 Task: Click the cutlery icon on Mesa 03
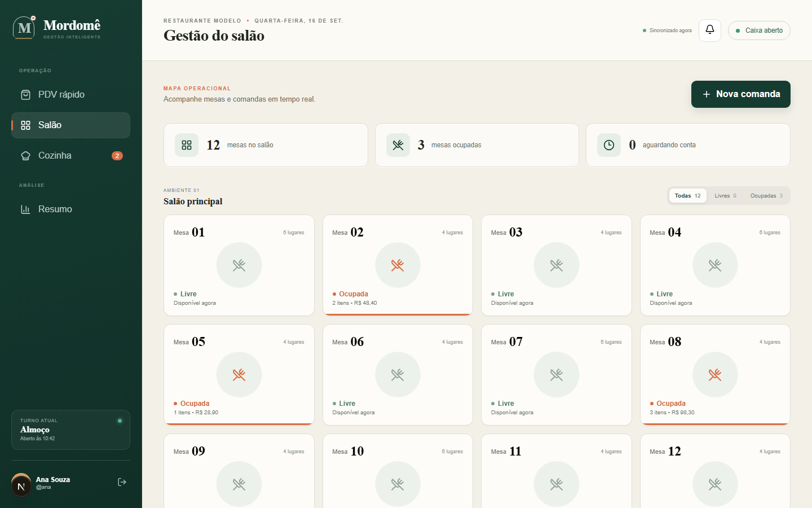pos(557,265)
